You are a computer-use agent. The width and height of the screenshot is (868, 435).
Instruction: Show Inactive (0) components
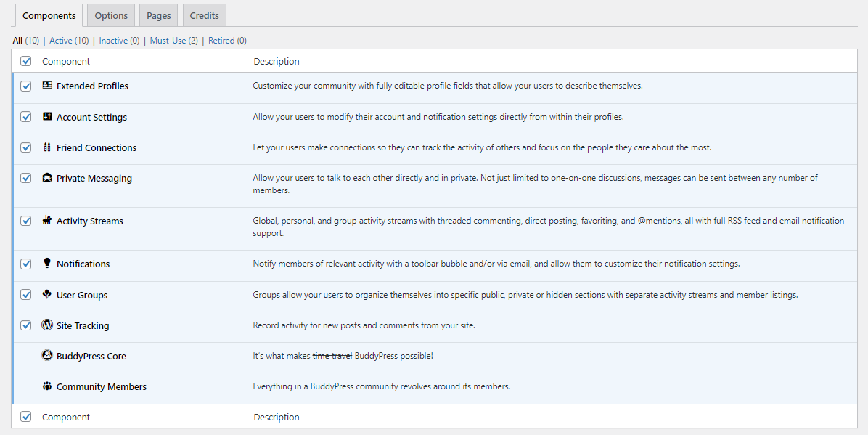point(120,41)
